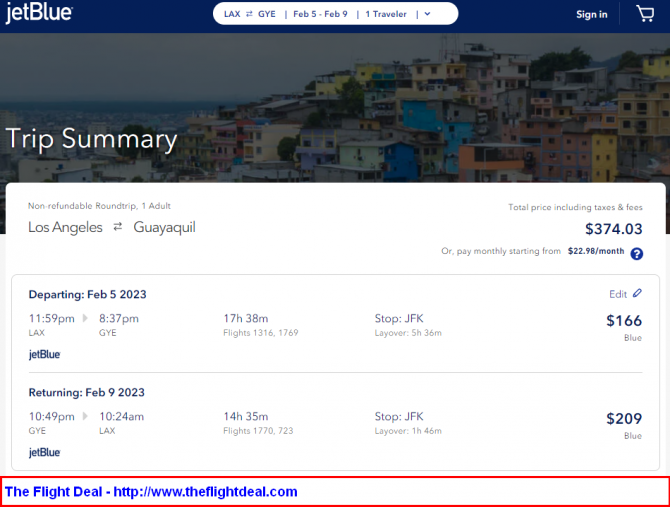Expand the trip search dropdown chevron
The width and height of the screenshot is (670, 507).
(427, 14)
